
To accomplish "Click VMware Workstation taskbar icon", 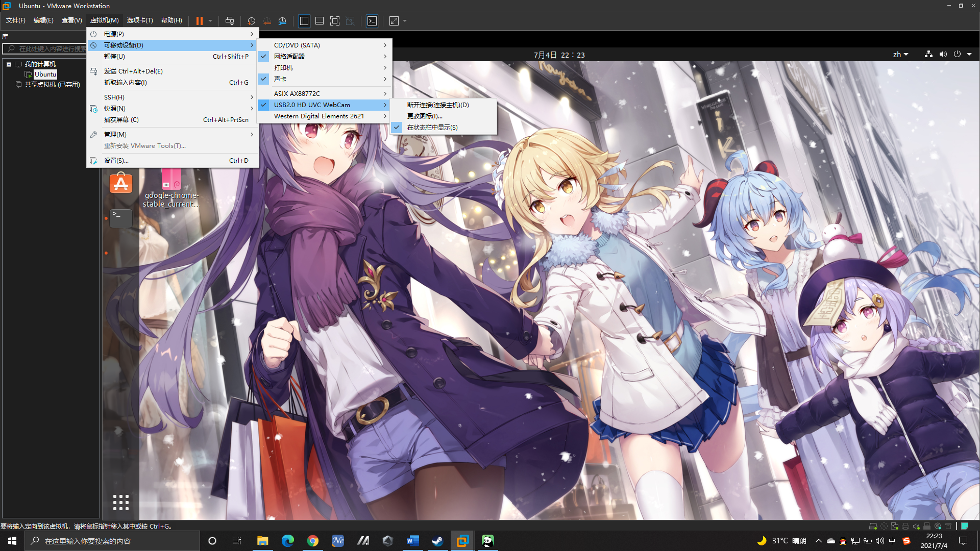I will (x=462, y=541).
